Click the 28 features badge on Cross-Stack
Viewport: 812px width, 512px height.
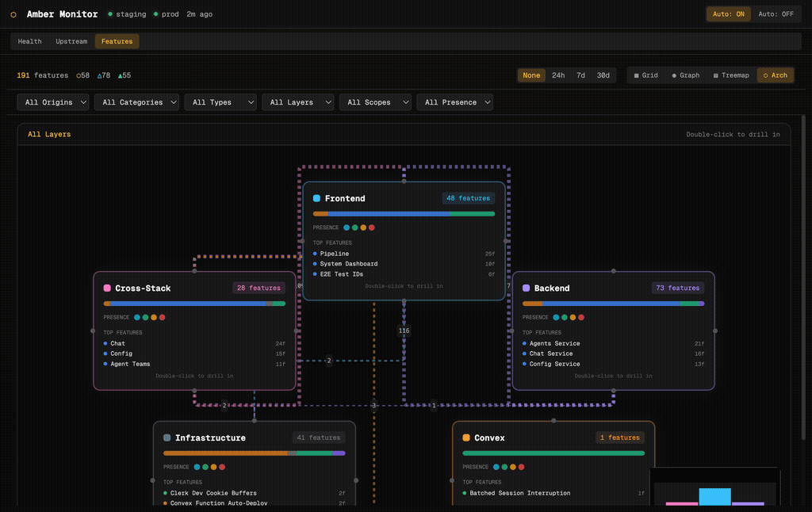pyautogui.click(x=259, y=288)
